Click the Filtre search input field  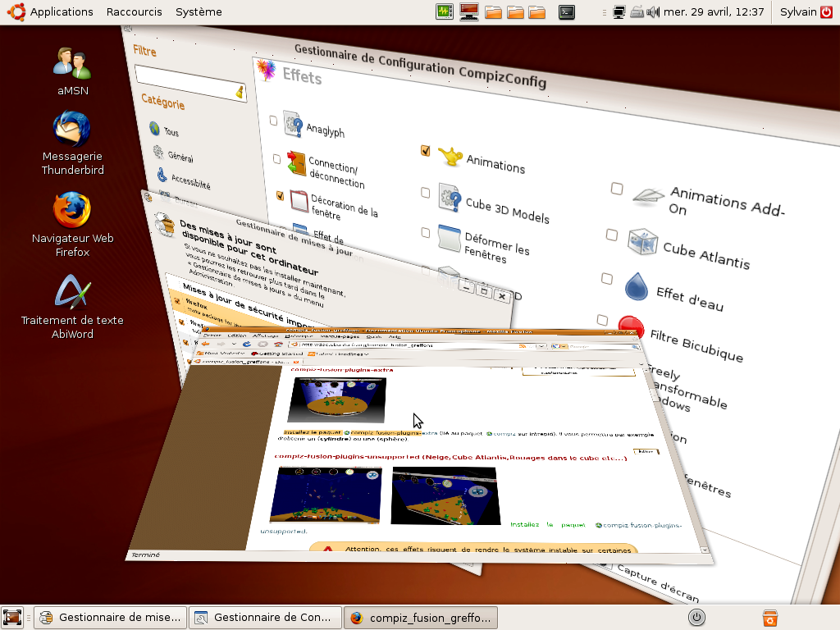click(190, 83)
